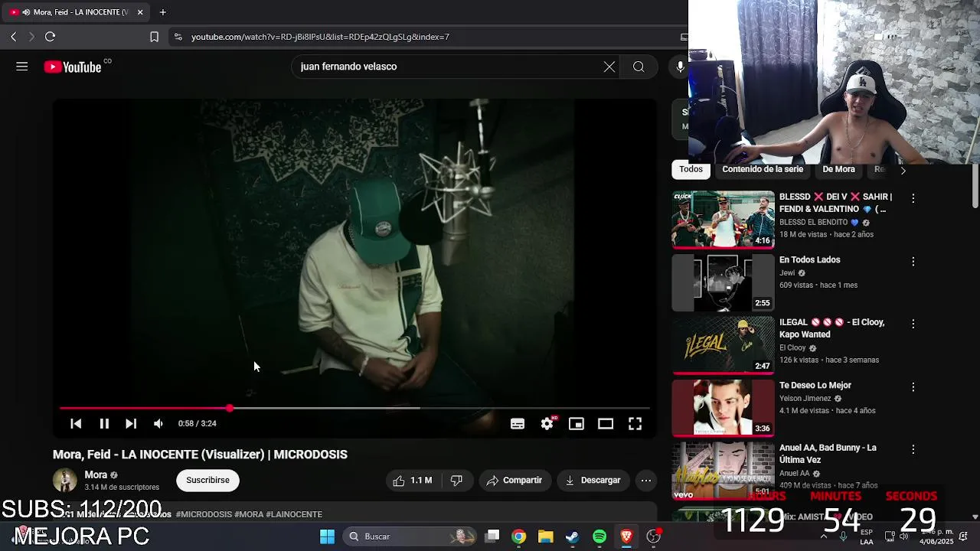The height and width of the screenshot is (551, 980).
Task: Open options for La Última Vez video
Action: [x=913, y=450]
